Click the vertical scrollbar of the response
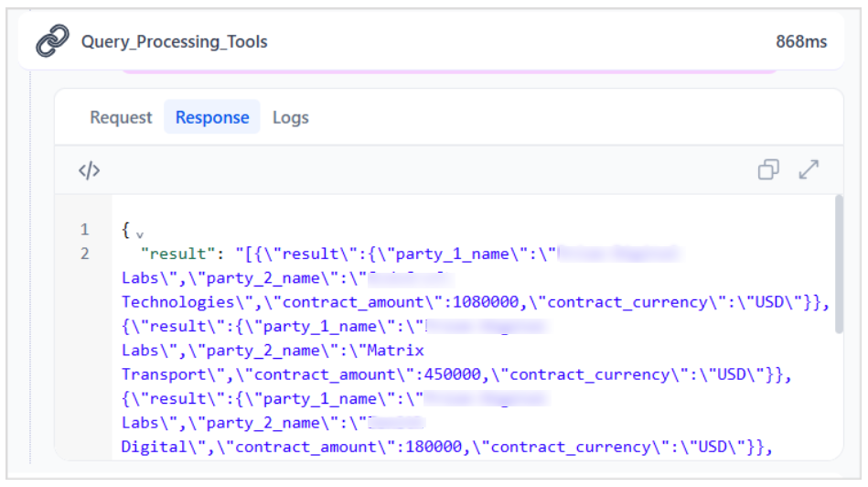The width and height of the screenshot is (868, 487). [840, 265]
